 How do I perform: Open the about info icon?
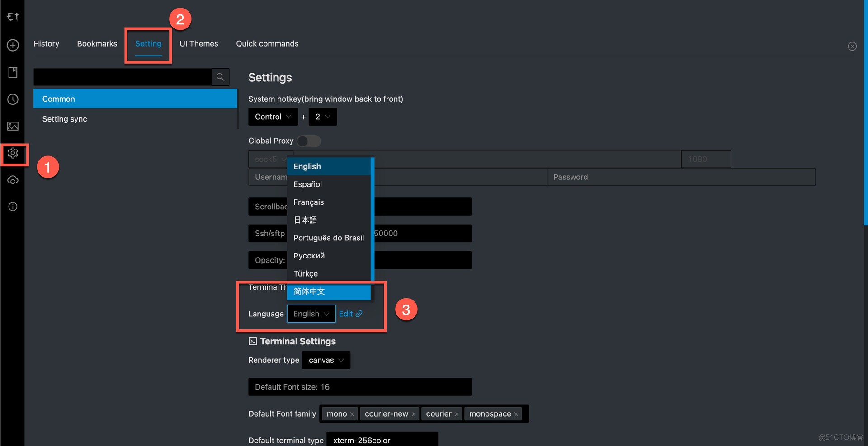[13, 207]
